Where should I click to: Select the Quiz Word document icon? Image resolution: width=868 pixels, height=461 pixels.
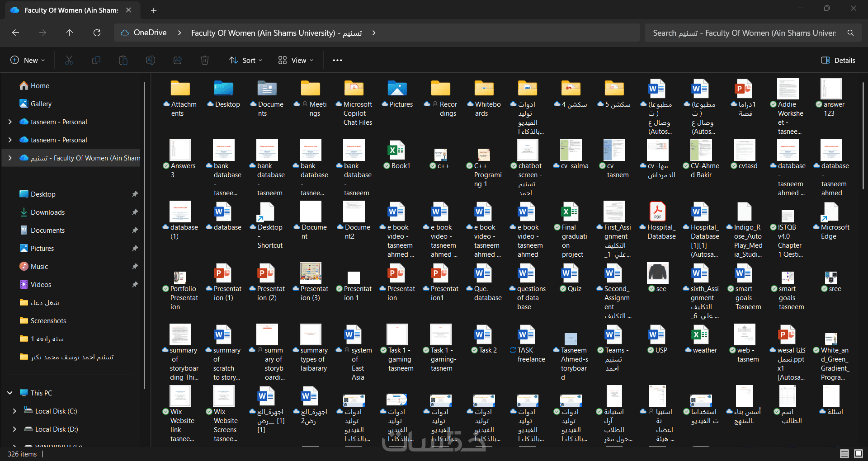click(x=571, y=273)
